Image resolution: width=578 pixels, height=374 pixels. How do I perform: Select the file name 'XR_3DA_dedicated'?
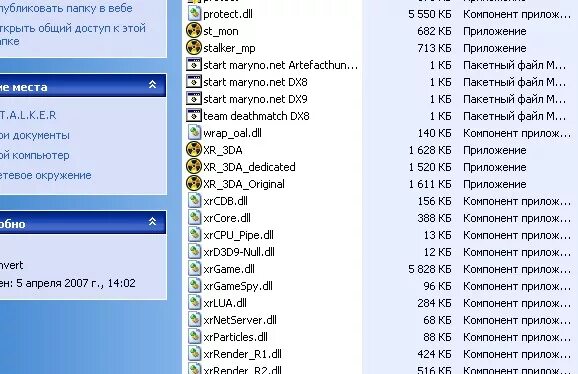tap(249, 167)
